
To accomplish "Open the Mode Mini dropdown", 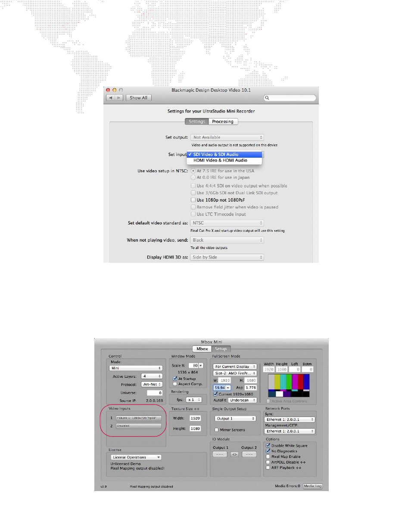I will pyautogui.click(x=136, y=368).
